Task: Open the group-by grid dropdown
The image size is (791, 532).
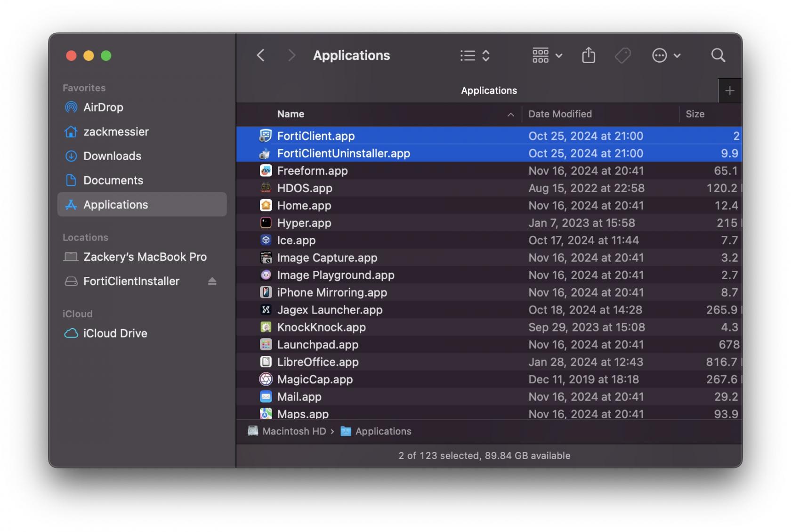Action: (x=547, y=56)
